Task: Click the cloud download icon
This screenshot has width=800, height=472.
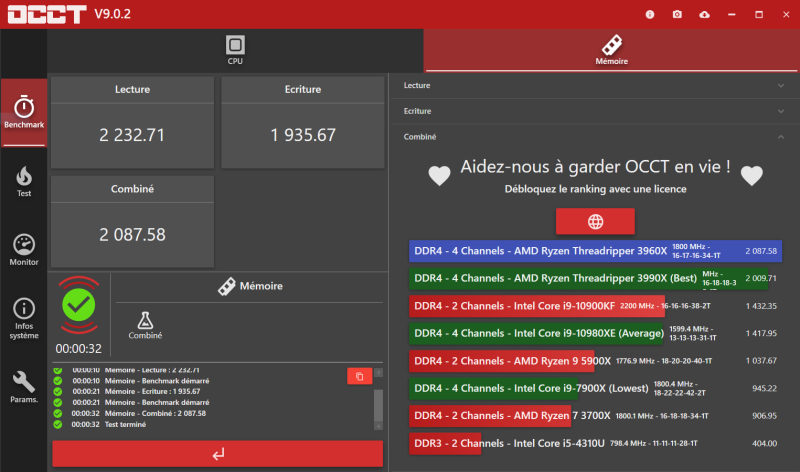Action: [705, 14]
